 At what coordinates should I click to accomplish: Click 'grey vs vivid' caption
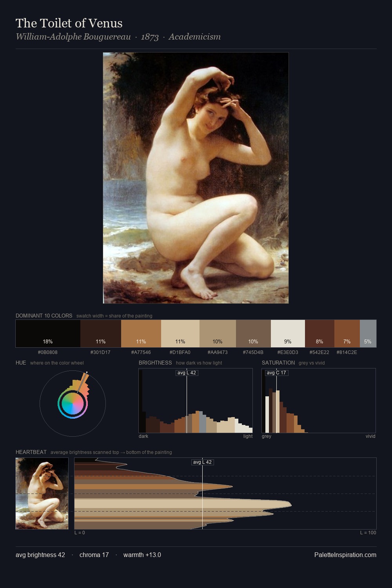click(x=312, y=363)
